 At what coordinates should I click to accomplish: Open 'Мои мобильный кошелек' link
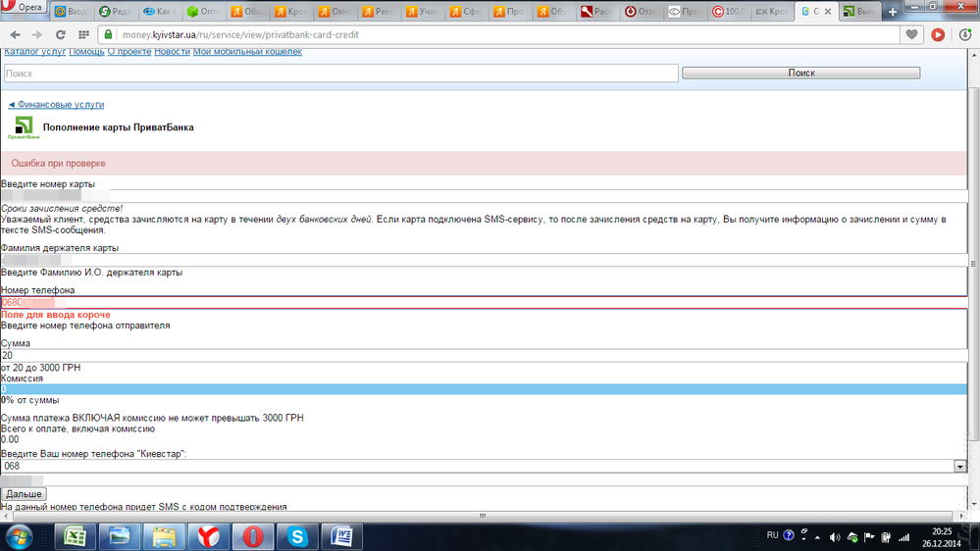[x=247, y=51]
